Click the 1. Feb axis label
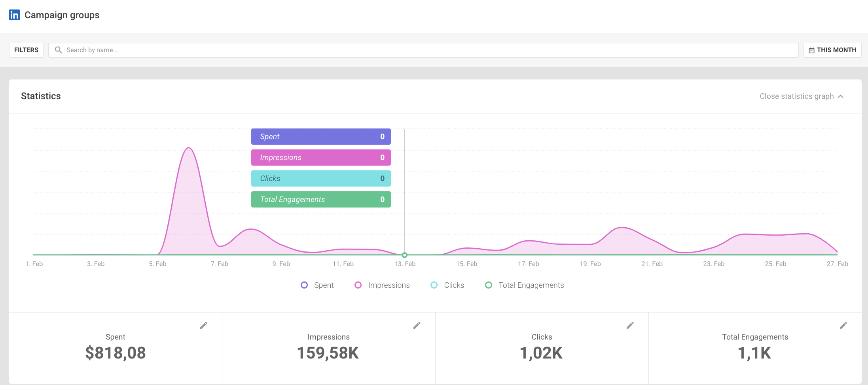 point(34,264)
